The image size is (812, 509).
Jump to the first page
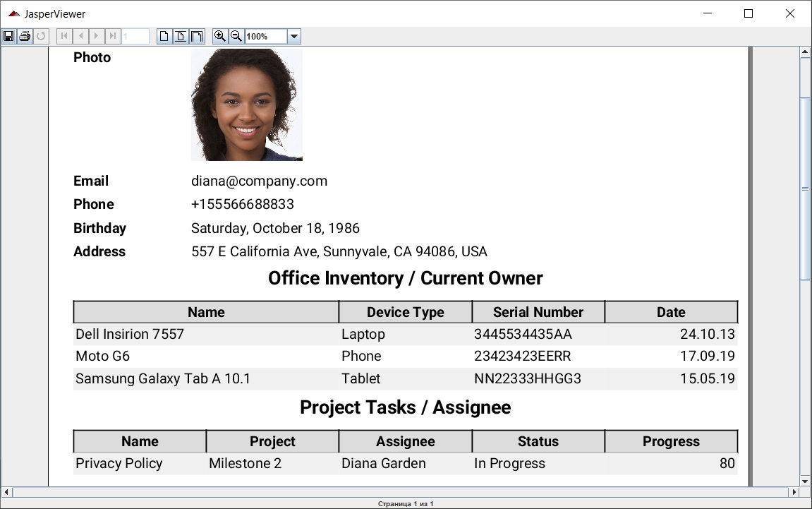pyautogui.click(x=63, y=36)
